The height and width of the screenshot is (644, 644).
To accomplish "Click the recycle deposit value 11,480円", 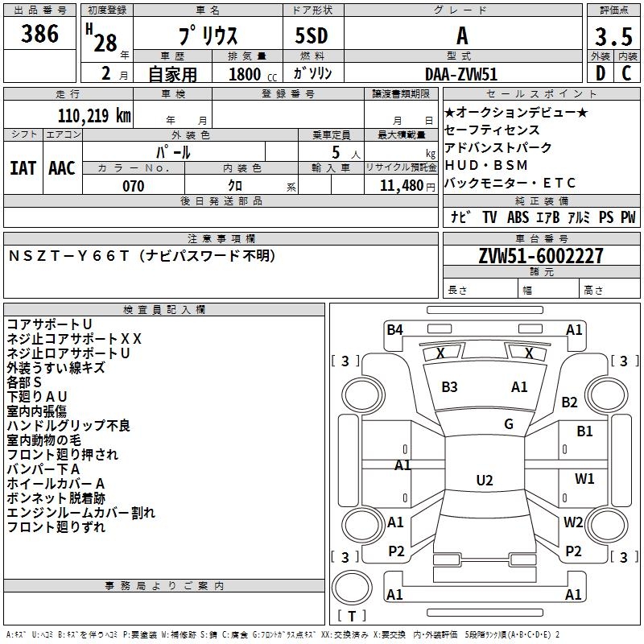I will coord(408,186).
